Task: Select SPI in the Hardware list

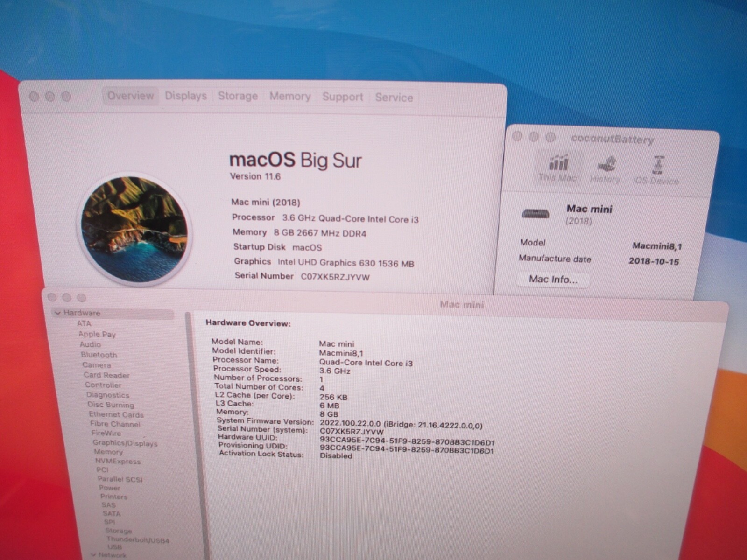Action: pos(109,522)
